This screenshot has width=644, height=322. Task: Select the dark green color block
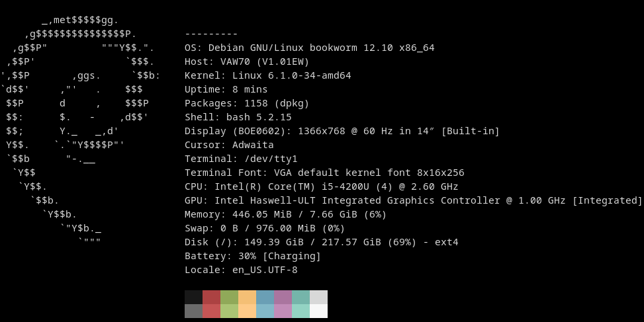[229, 297]
